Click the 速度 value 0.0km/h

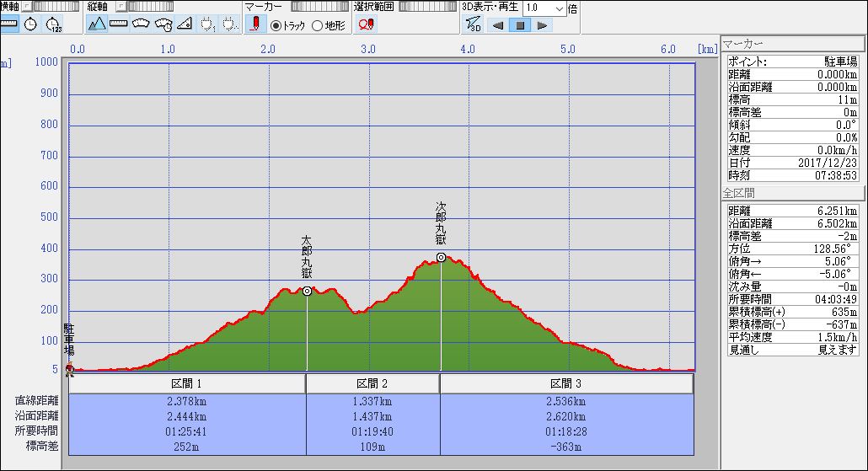(x=839, y=150)
